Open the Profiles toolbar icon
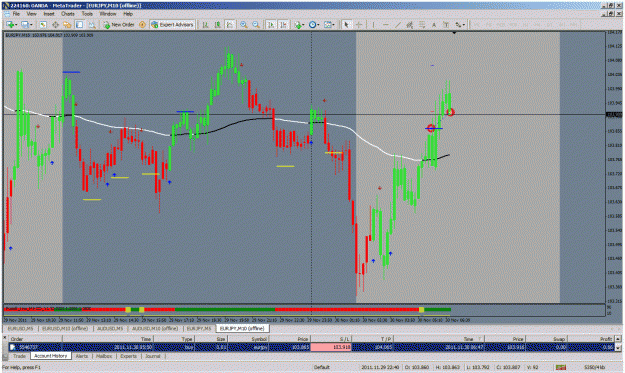 tap(27, 25)
